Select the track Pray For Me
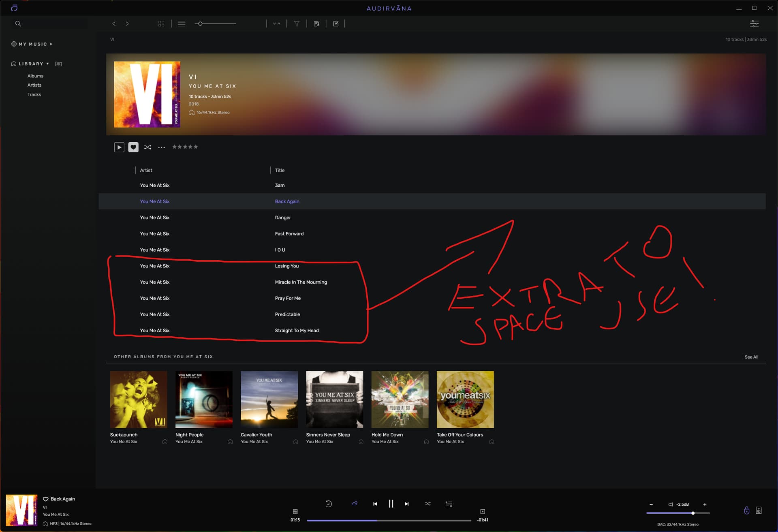778x532 pixels. pyautogui.click(x=432, y=298)
